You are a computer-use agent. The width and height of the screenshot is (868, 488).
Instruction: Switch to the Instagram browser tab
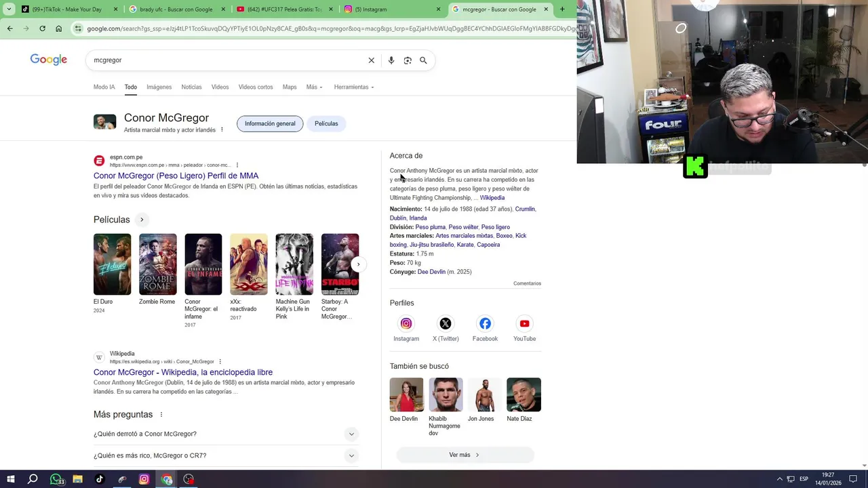(392, 9)
